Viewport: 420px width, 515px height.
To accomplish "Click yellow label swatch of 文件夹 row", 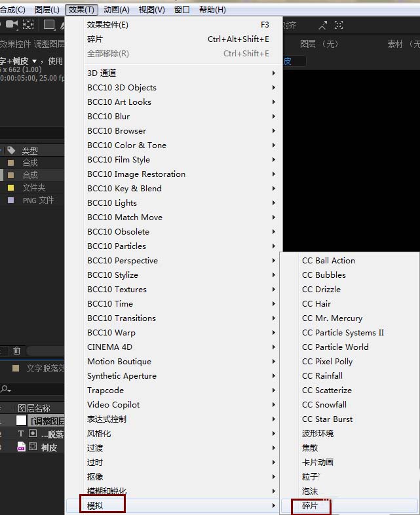I will pos(11,187).
